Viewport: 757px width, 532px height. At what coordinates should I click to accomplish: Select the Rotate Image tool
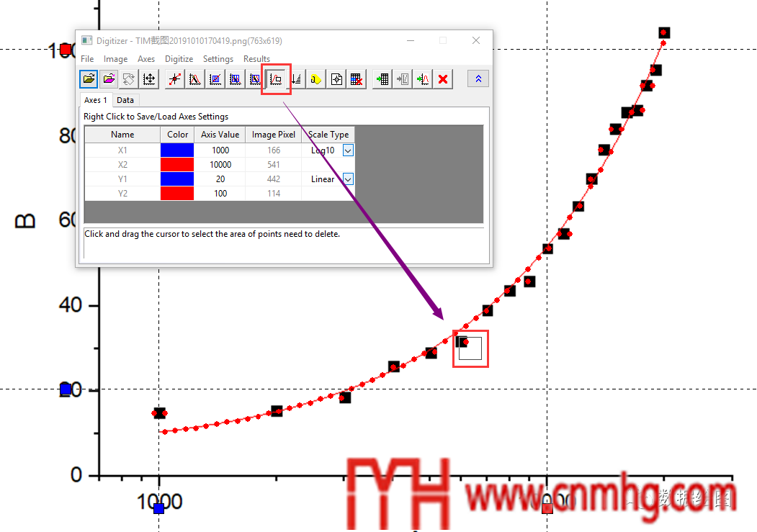point(129,79)
